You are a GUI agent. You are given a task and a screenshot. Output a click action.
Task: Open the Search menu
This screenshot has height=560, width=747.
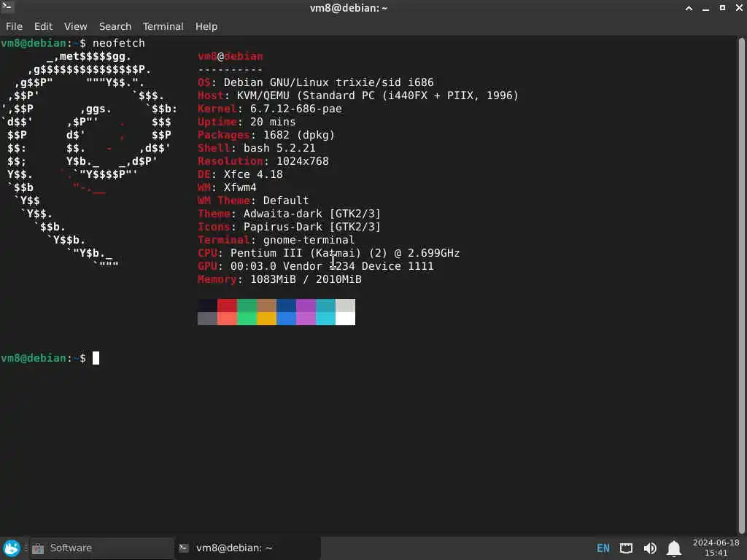click(x=115, y=26)
